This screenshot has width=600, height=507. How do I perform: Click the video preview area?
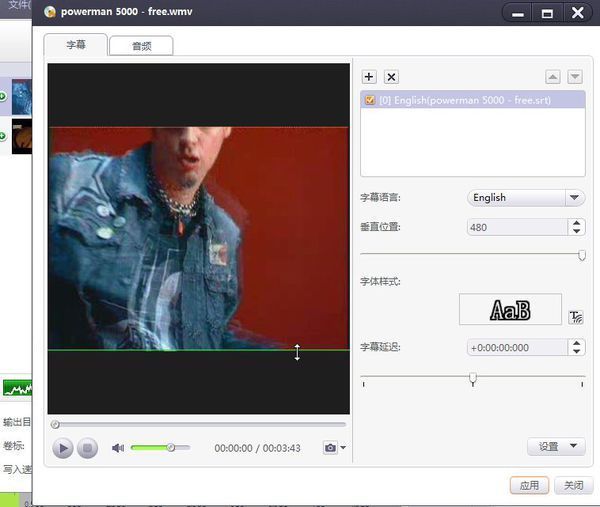pos(199,238)
